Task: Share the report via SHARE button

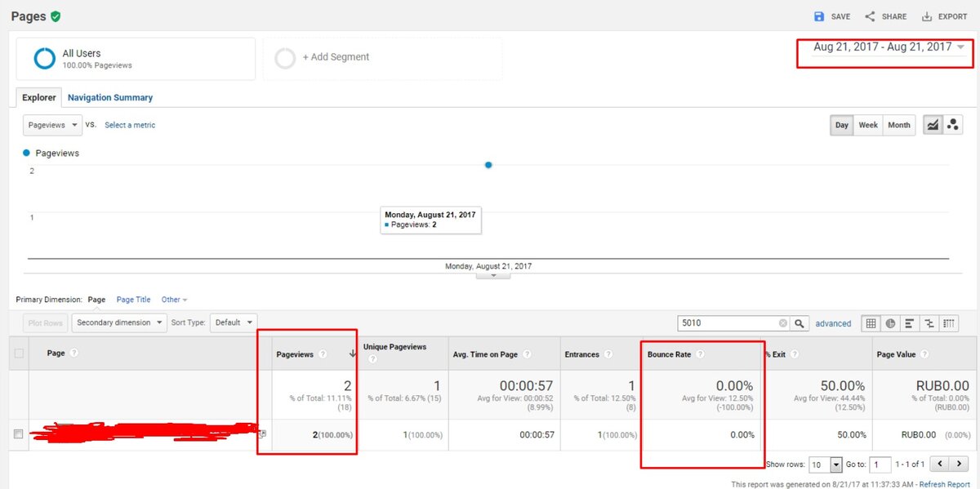Action: [x=885, y=16]
